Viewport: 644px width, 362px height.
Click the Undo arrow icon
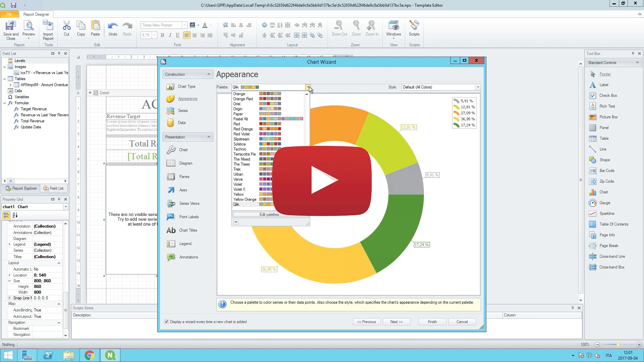pos(113,26)
